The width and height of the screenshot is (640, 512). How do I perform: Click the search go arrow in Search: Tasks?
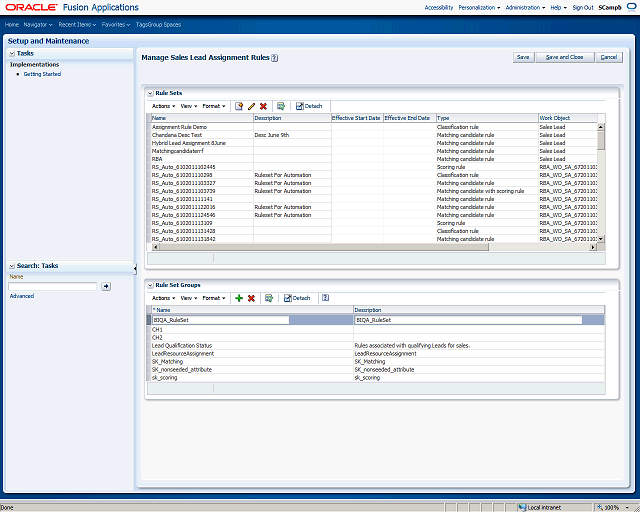(106, 286)
